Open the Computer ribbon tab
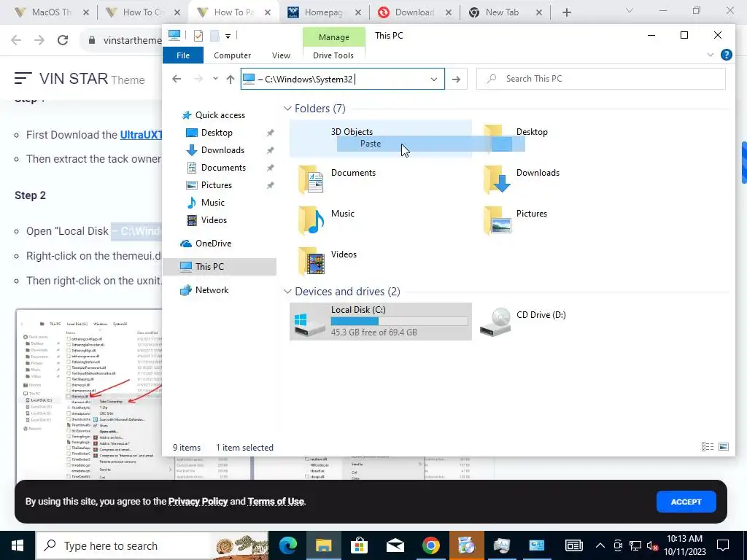The height and width of the screenshot is (560, 747). (232, 55)
